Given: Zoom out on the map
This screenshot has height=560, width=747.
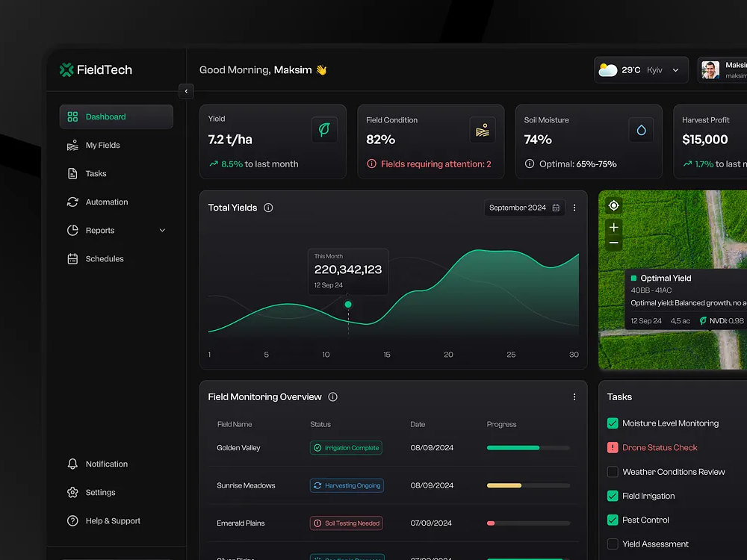Looking at the screenshot, I should pyautogui.click(x=614, y=243).
